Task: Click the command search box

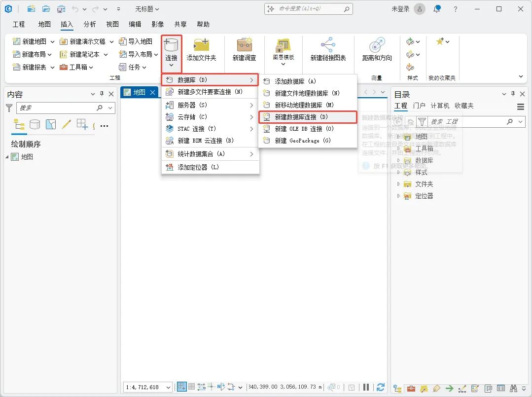Action: point(309,9)
